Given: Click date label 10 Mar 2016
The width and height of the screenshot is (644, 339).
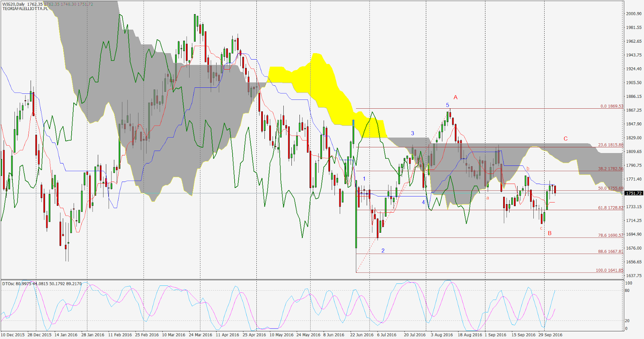Looking at the screenshot, I should (173, 335).
